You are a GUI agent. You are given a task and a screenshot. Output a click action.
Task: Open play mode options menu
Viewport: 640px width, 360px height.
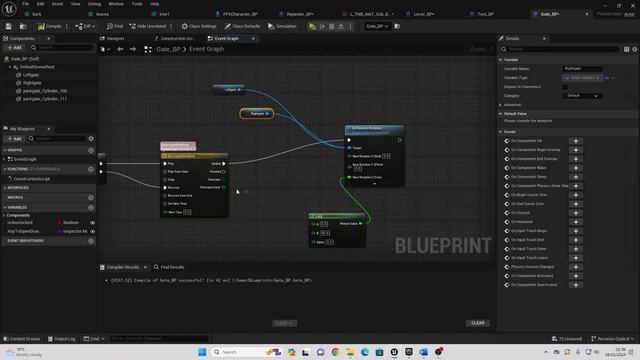350,26
